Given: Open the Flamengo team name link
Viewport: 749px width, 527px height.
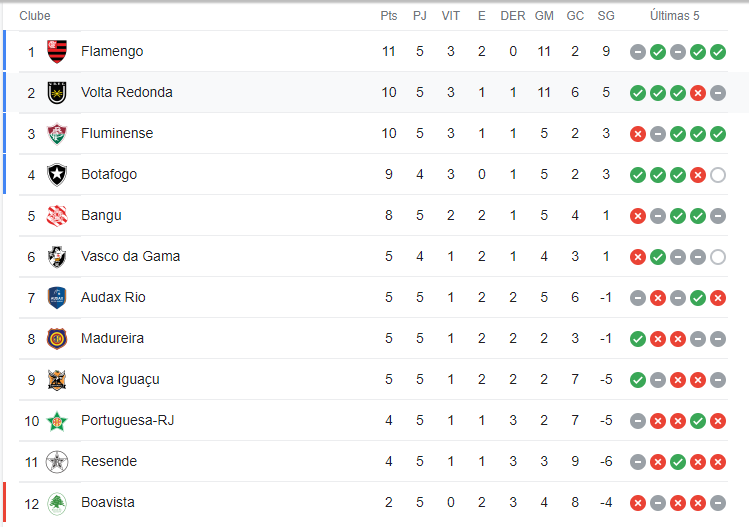Looking at the screenshot, I should pyautogui.click(x=112, y=51).
